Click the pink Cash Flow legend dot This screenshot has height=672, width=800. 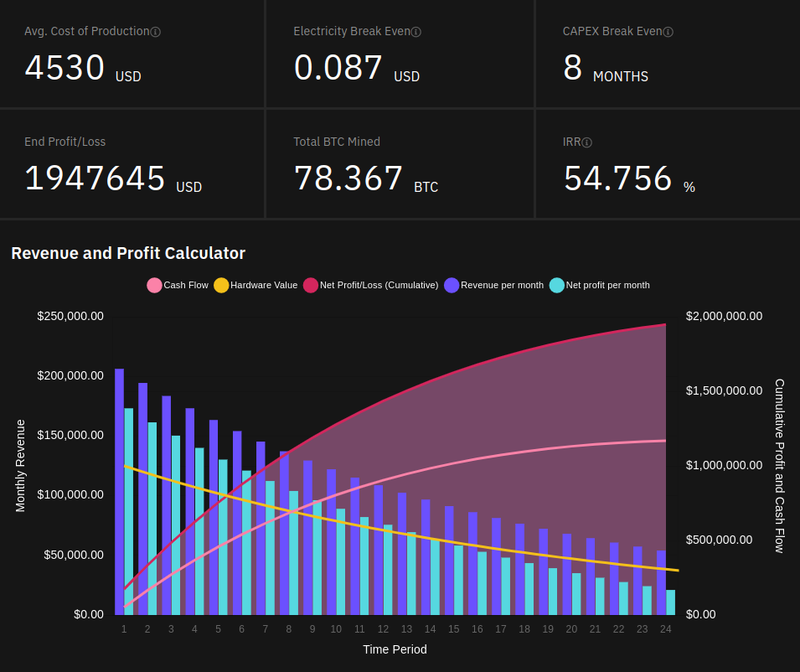[x=155, y=285]
